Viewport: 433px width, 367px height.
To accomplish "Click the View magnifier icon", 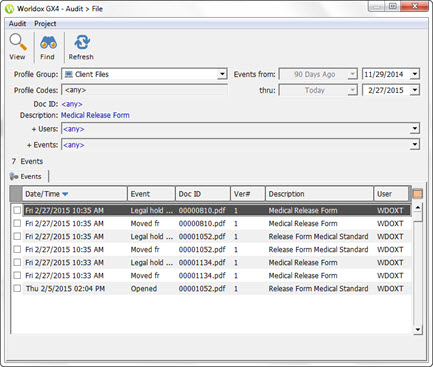I will [18, 42].
